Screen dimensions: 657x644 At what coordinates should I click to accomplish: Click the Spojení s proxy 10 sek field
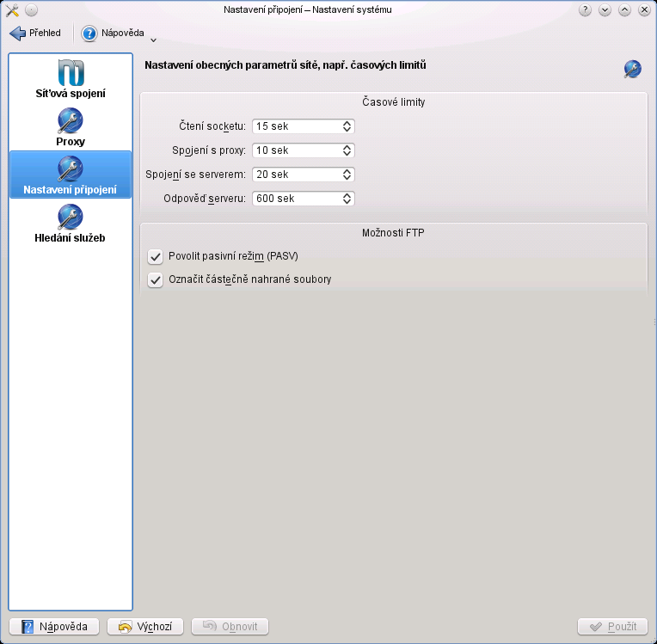(x=304, y=150)
